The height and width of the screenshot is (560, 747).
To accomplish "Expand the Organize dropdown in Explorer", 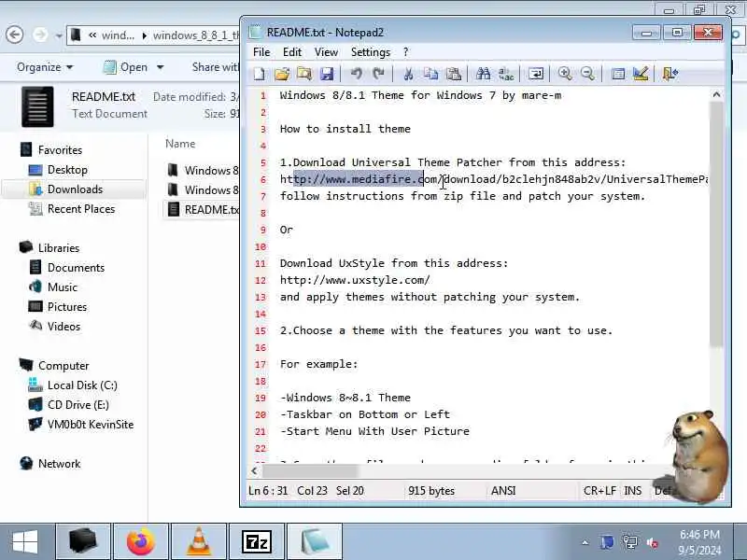I will (45, 67).
